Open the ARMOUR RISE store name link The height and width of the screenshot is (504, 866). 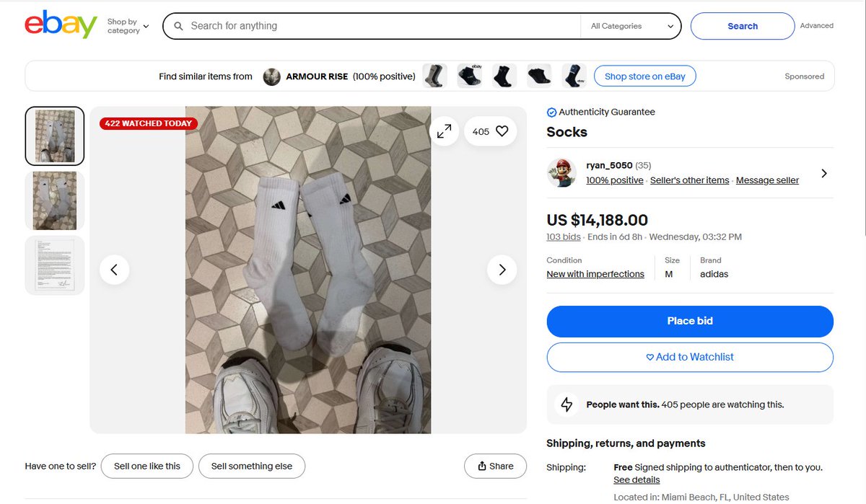tap(317, 76)
